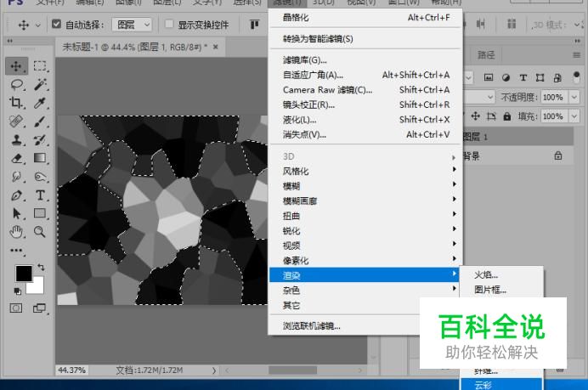This screenshot has height=390, width=588.
Task: Toggle the 显示变换控件 checkbox
Action: pyautogui.click(x=169, y=24)
